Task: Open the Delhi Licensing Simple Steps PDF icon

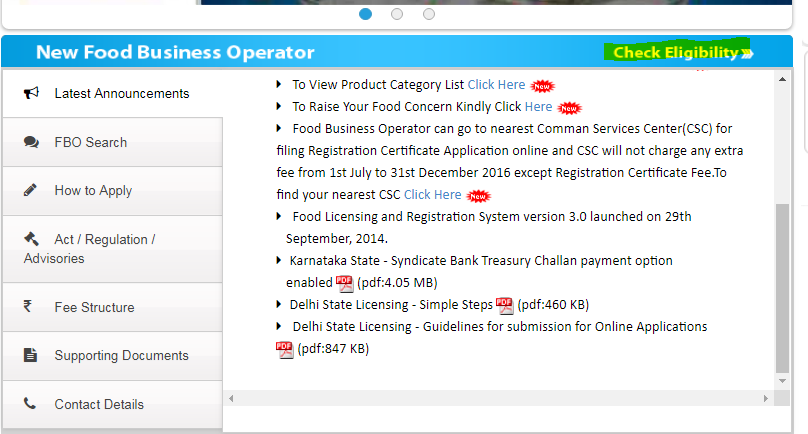Action: point(504,305)
